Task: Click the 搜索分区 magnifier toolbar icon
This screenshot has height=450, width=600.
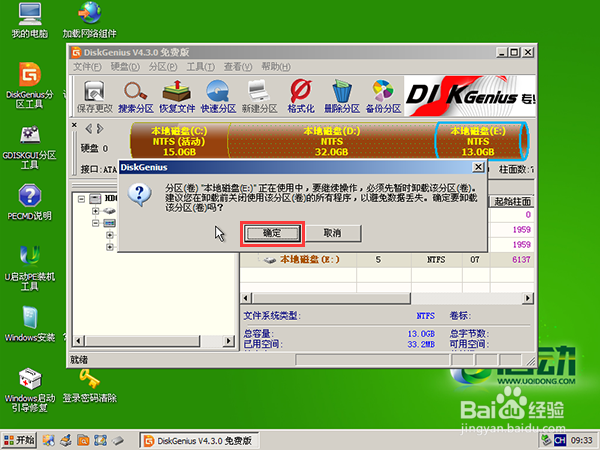Action: point(135,97)
